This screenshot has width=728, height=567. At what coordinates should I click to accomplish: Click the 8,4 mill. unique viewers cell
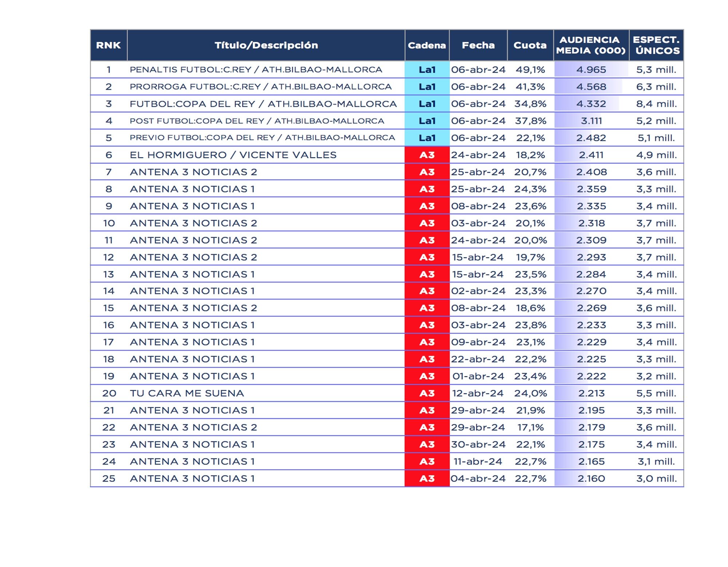[656, 104]
